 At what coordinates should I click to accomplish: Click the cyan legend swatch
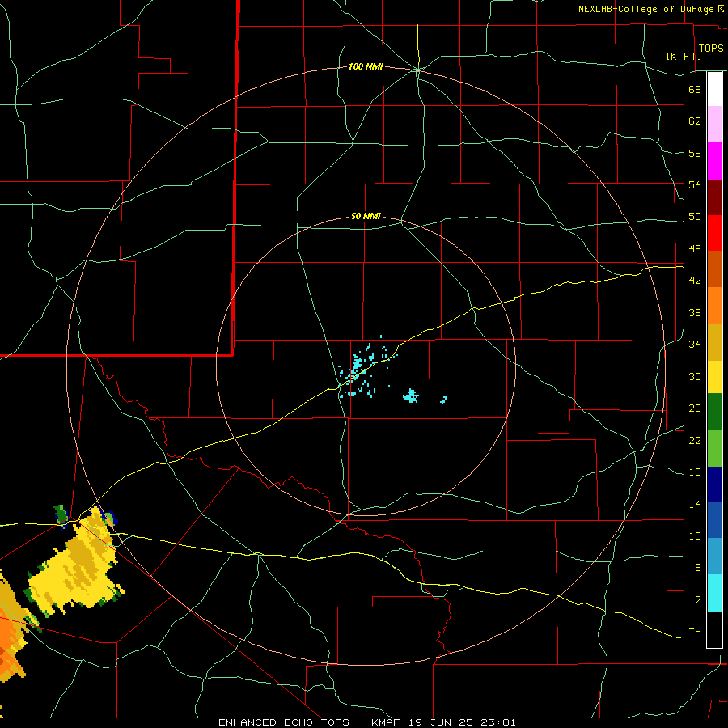point(714,593)
